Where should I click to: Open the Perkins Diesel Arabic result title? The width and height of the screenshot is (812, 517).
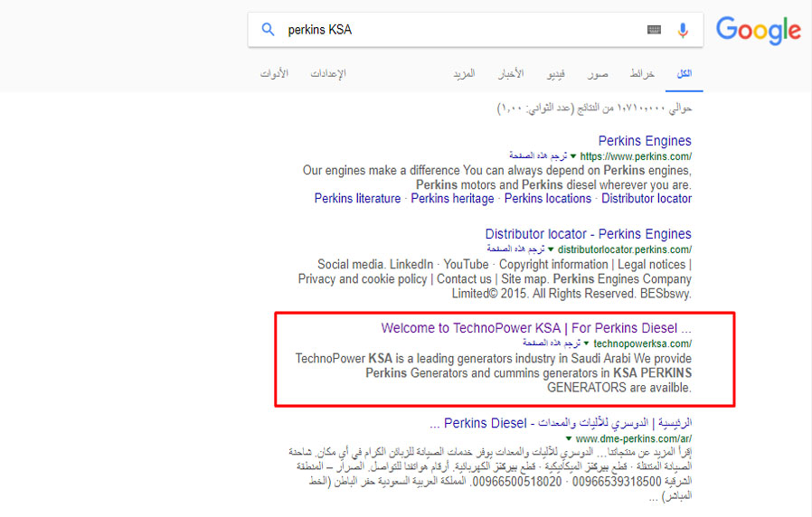pyautogui.click(x=561, y=423)
